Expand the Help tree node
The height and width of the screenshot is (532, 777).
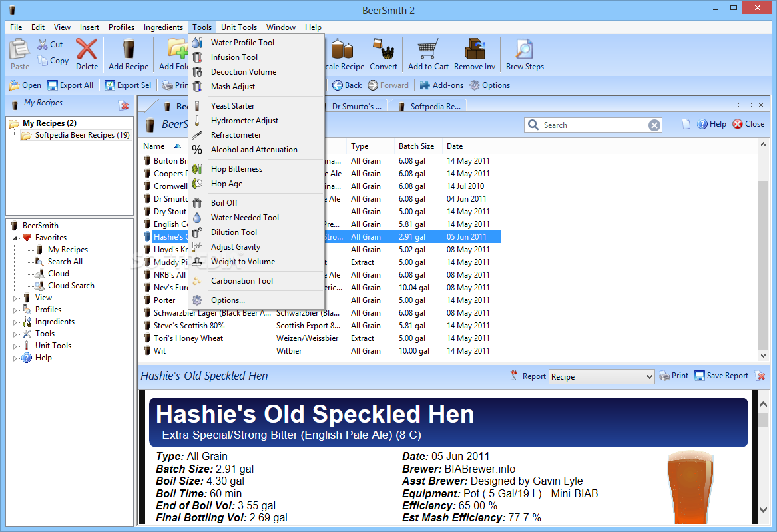15,358
